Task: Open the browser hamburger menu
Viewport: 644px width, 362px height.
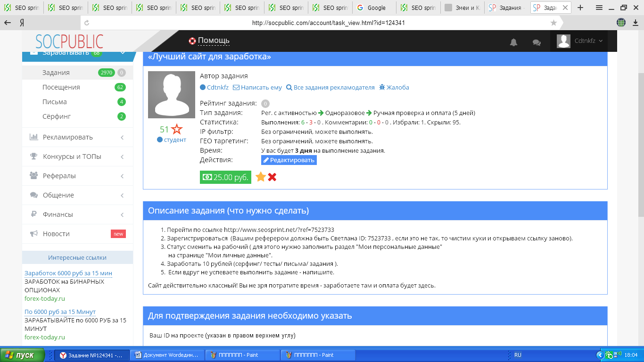Action: pyautogui.click(x=599, y=8)
